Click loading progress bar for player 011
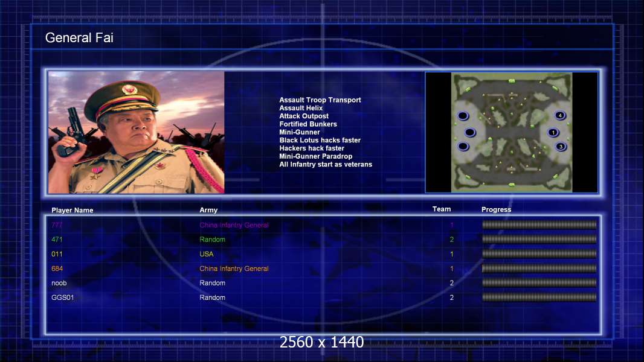 pyautogui.click(x=539, y=254)
